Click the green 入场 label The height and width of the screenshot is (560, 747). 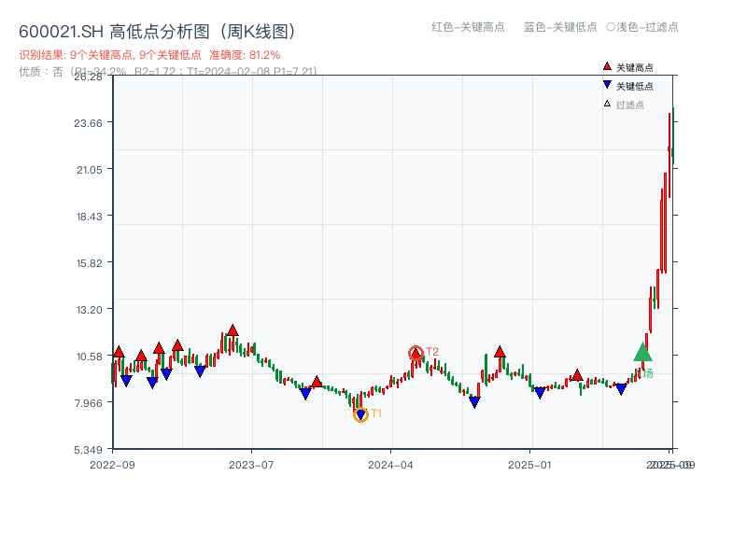click(x=643, y=374)
